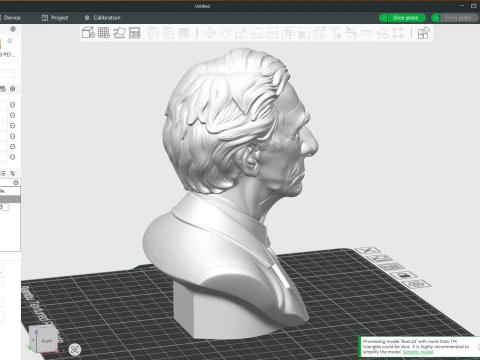Select the Move tool

pyautogui.click(x=210, y=33)
